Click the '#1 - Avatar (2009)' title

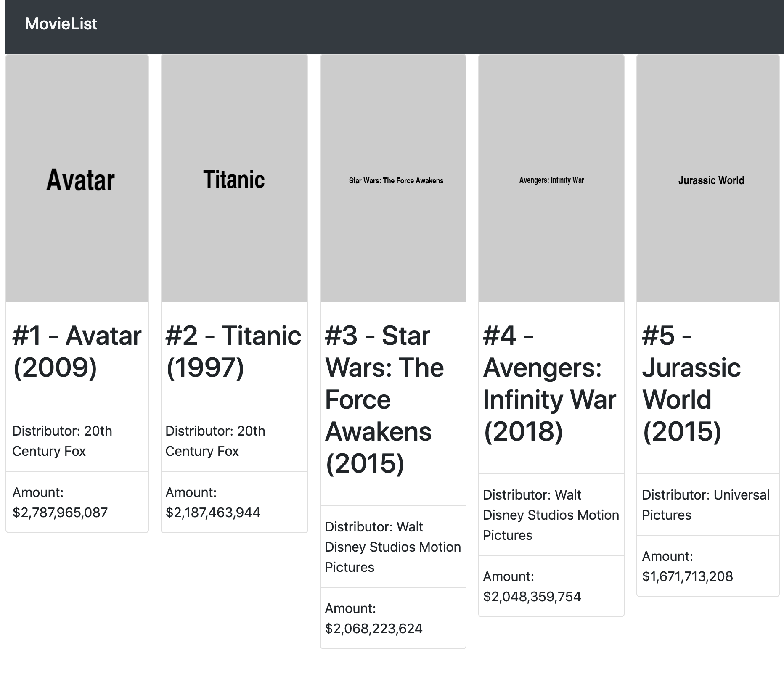coord(77,352)
